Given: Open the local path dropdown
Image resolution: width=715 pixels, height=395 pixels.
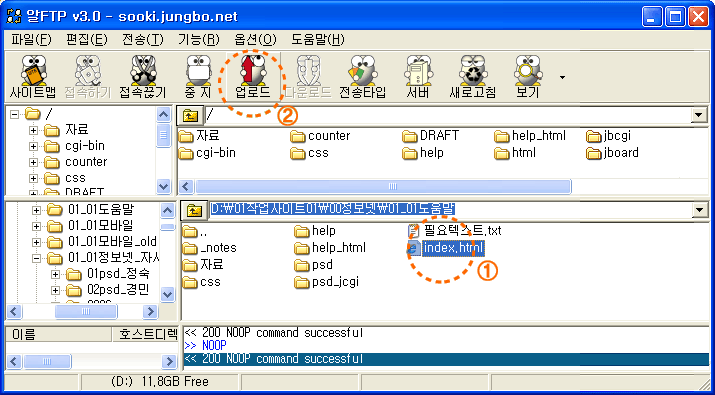Looking at the screenshot, I should tap(698, 210).
